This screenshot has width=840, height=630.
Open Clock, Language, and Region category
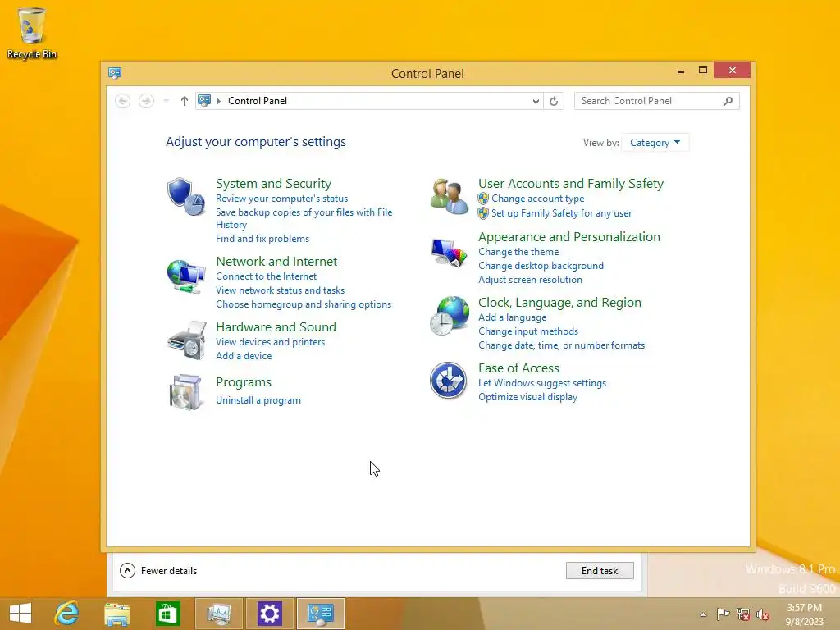click(x=559, y=303)
